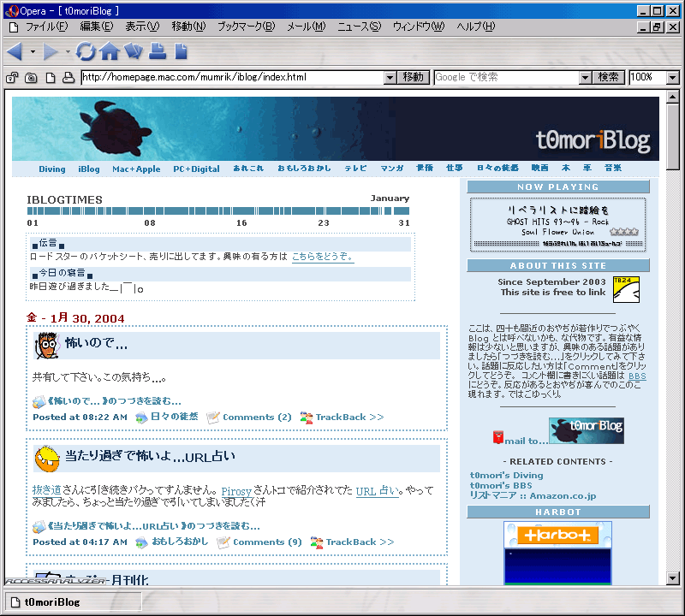This screenshot has height=616, width=685.
Task: Reload the page with the circular arrows icon
Action: pos(86,52)
